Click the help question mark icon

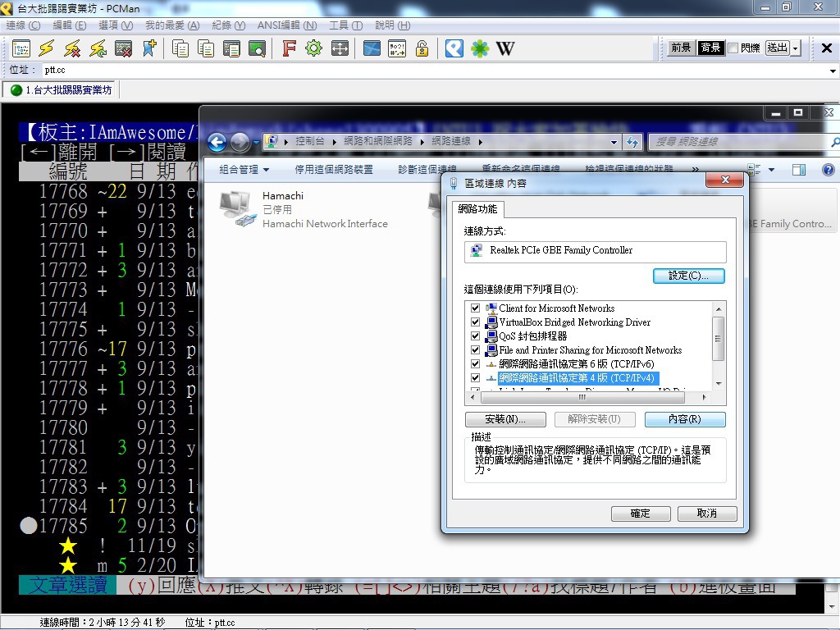pos(828,170)
